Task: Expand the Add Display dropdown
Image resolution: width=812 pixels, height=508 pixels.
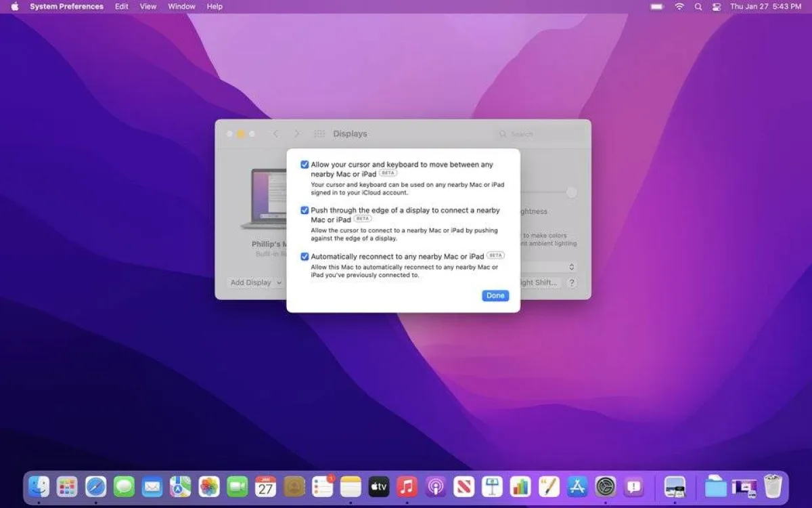Action: click(x=256, y=282)
